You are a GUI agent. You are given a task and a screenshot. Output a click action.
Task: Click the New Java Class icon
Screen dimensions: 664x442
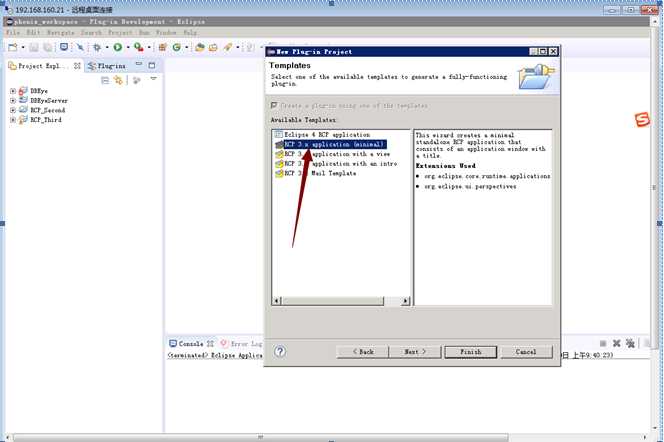coord(177,47)
